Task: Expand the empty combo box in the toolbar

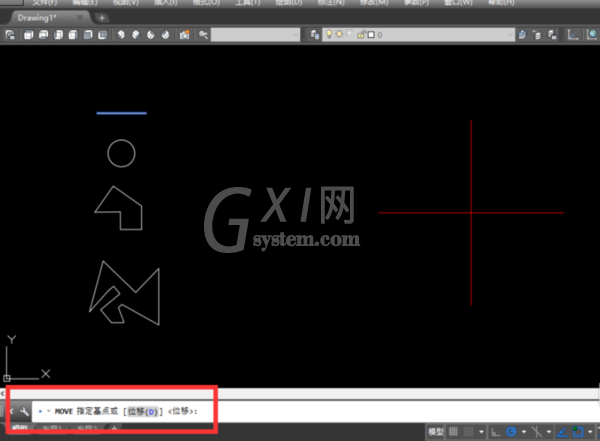Action: coord(296,35)
